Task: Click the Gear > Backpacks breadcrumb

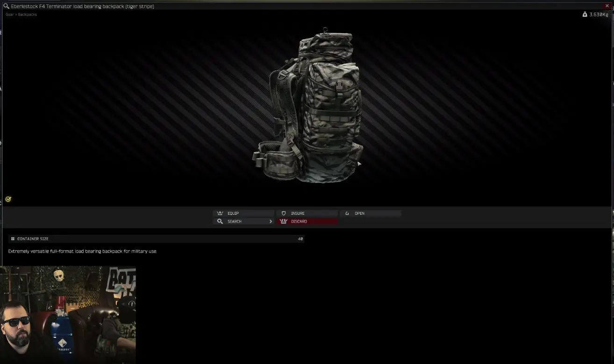Action: [x=21, y=14]
